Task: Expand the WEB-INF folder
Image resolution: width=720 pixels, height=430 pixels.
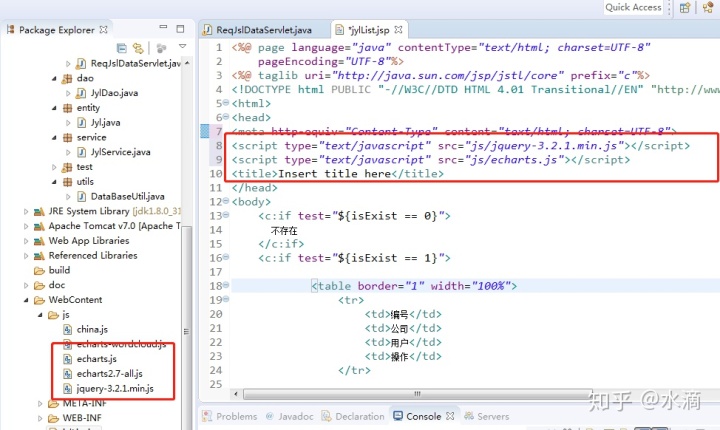Action: coord(40,418)
